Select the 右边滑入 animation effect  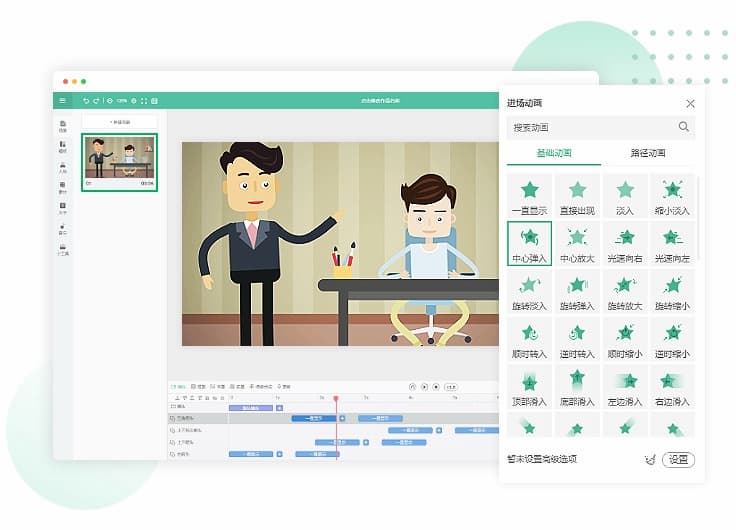(673, 386)
